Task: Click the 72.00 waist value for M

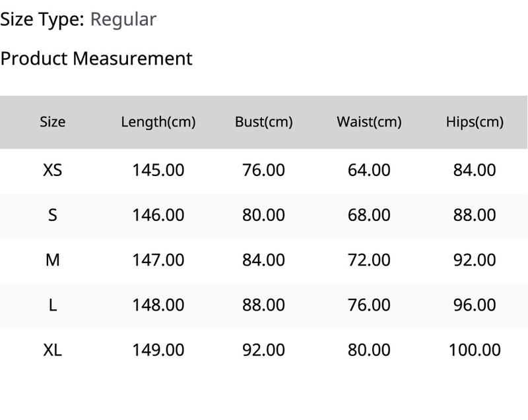Action: click(369, 260)
